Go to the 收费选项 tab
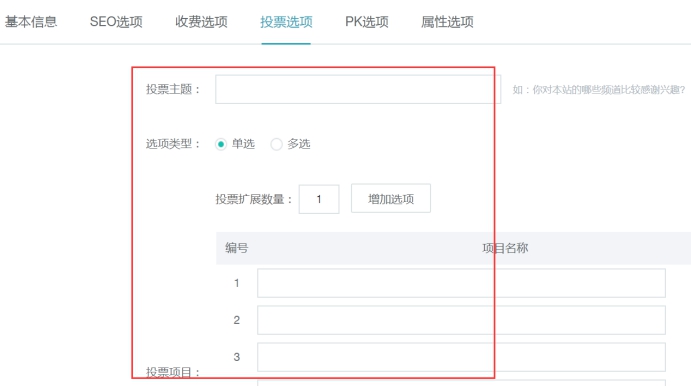Viewport: 691px width, 387px height. [201, 22]
